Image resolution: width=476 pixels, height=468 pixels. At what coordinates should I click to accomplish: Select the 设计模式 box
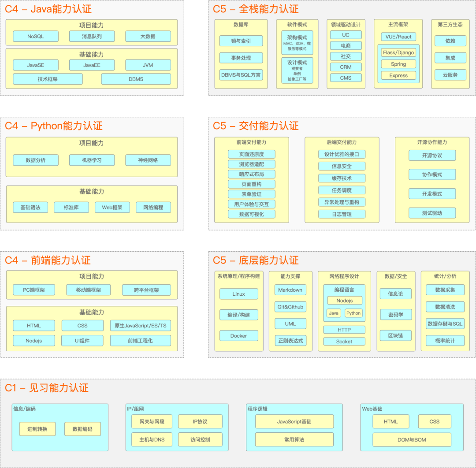coord(297,70)
